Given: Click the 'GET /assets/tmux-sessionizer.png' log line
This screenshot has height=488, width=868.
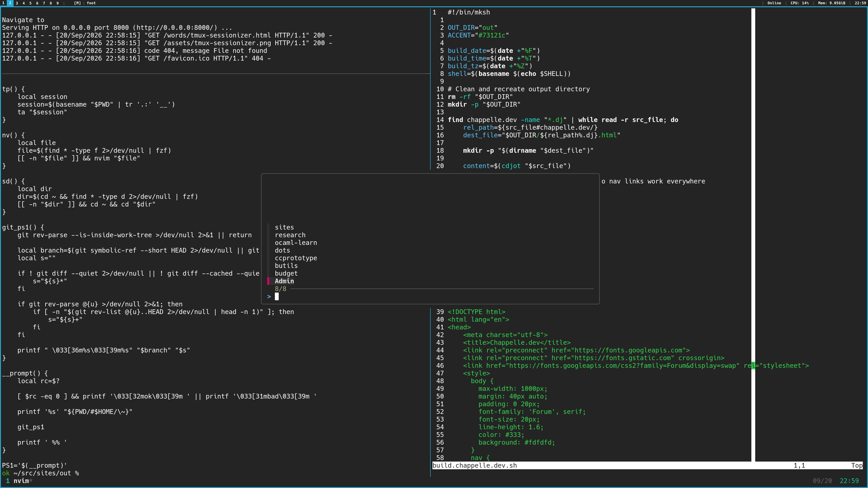Looking at the screenshot, I should coord(167,43).
